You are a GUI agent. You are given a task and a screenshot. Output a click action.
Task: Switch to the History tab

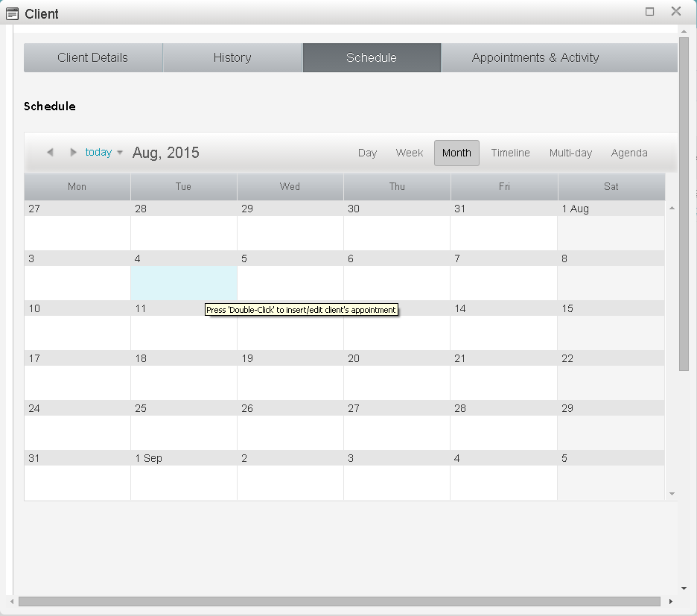pos(232,57)
